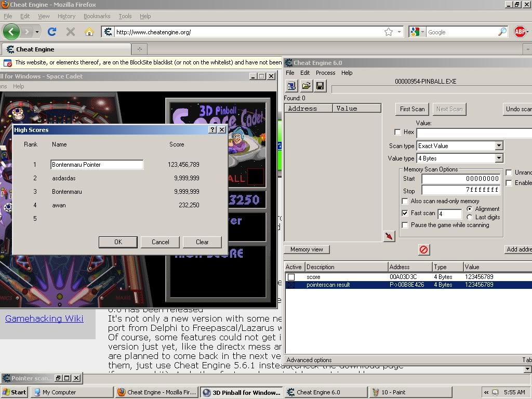532x399 pixels.
Task: Switch to 10 - Paint taskbar button
Action: [410, 392]
